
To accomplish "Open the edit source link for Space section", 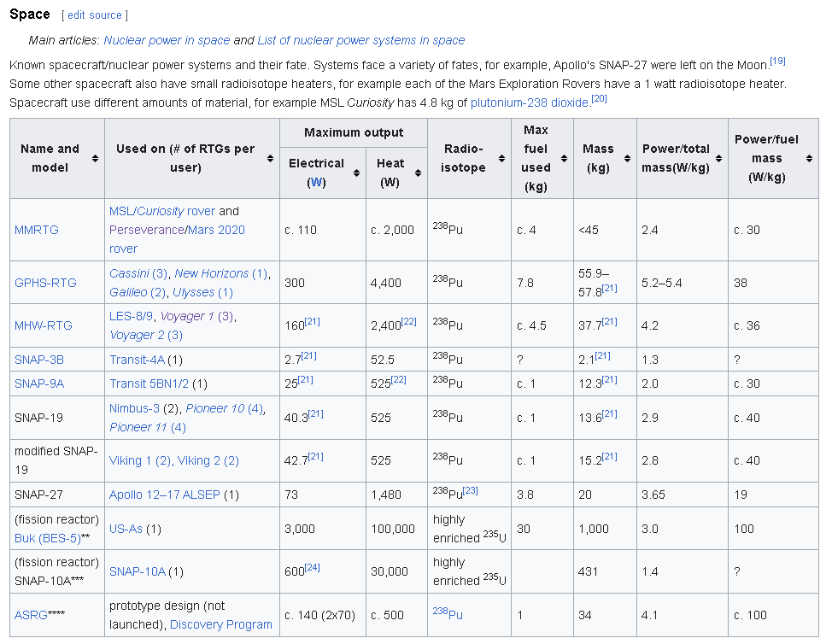I will point(95,15).
